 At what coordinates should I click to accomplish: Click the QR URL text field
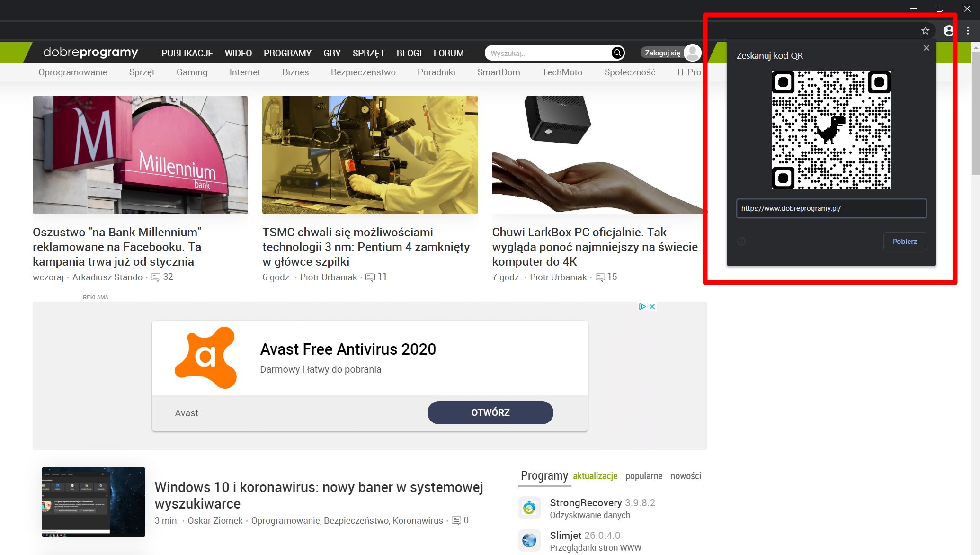831,208
